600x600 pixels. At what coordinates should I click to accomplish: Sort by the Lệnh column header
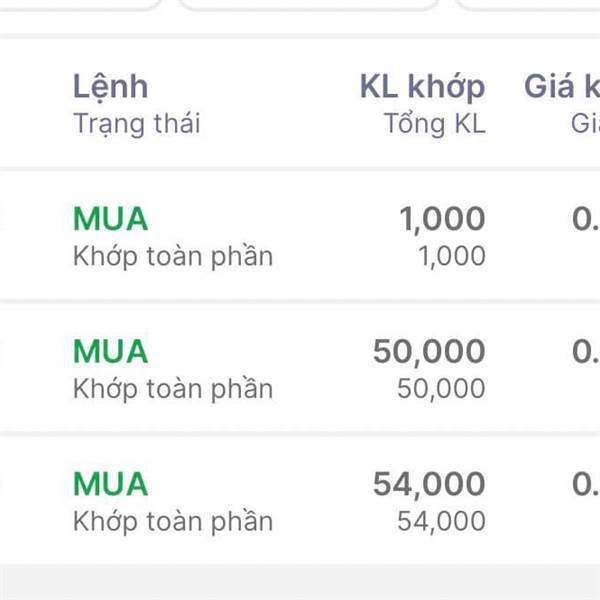tap(110, 87)
